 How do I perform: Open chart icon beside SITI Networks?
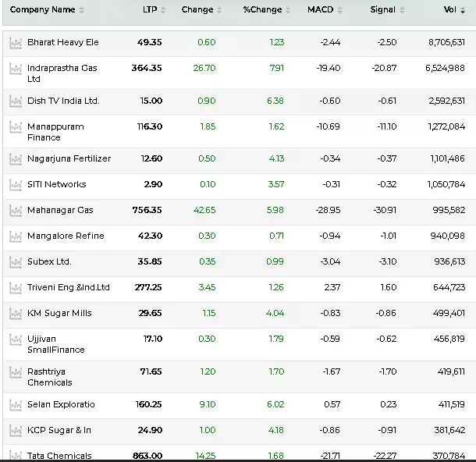click(x=15, y=185)
